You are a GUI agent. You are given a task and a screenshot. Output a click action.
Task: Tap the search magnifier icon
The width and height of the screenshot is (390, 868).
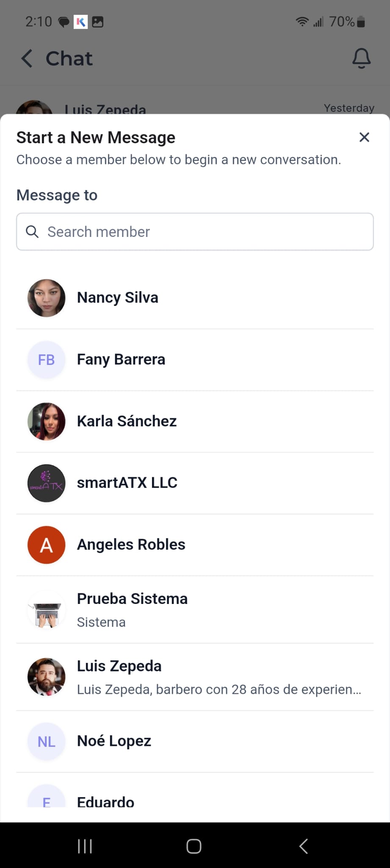32,232
